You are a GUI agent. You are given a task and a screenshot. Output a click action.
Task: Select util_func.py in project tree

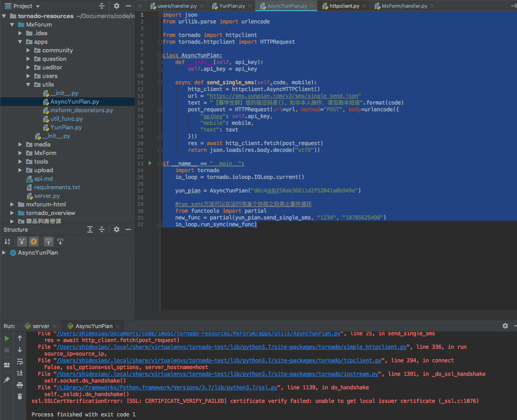[x=67, y=119]
